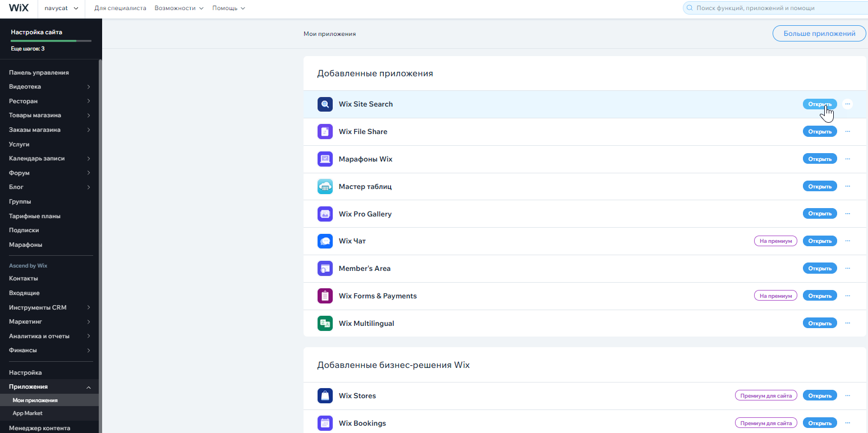868x433 pixels.
Task: Open the Возможности dropdown menu
Action: (x=179, y=8)
